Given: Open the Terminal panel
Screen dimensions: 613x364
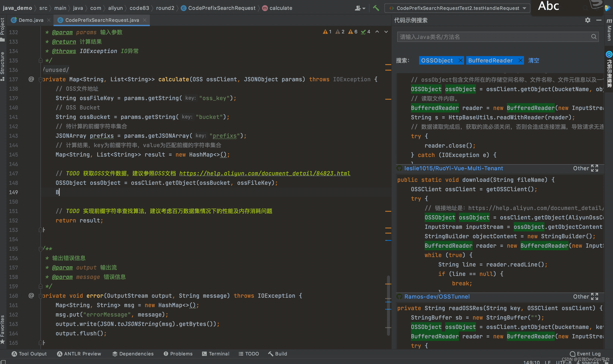Looking at the screenshot, I should click(216, 354).
